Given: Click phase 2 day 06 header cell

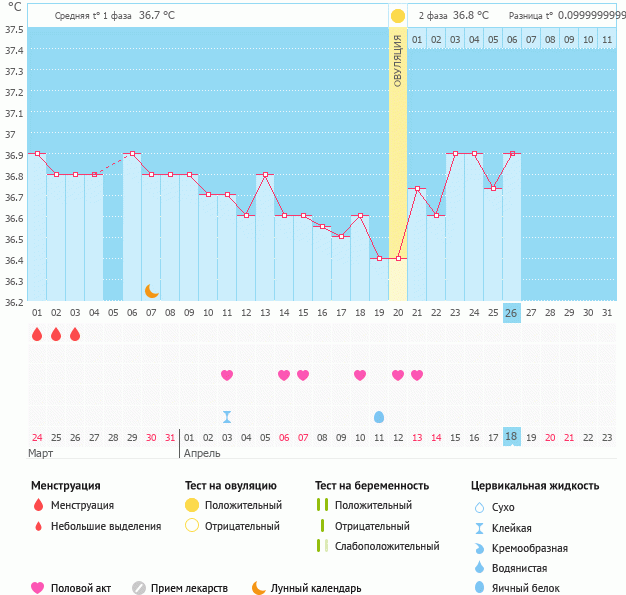Looking at the screenshot, I should pyautogui.click(x=512, y=39).
